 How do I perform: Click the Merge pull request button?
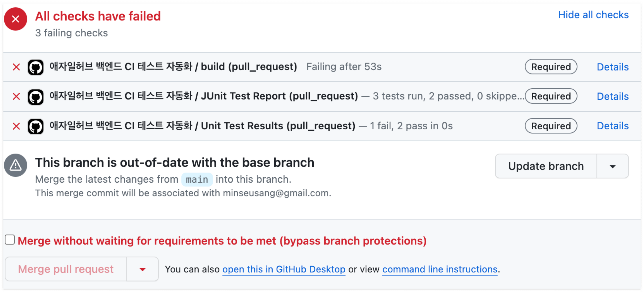coord(66,269)
